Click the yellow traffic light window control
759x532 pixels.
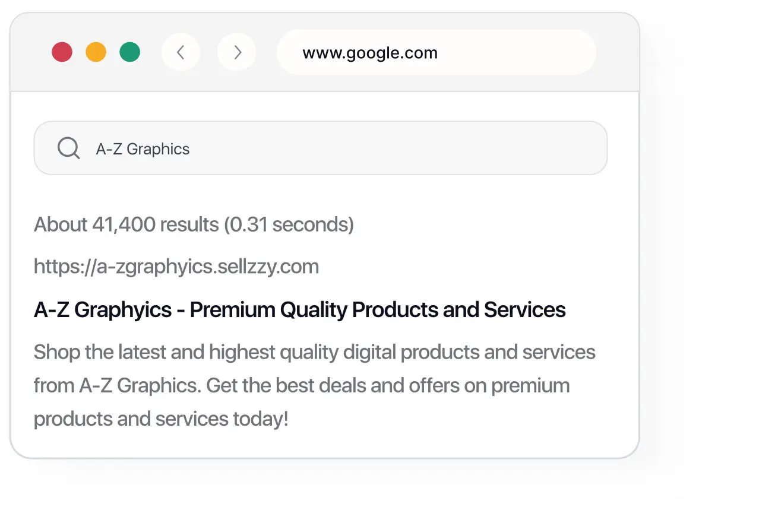click(96, 52)
